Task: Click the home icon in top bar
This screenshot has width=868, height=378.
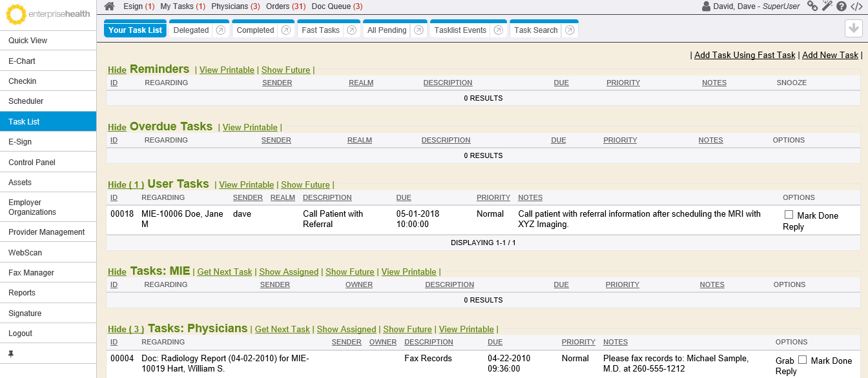Action: 110,6
